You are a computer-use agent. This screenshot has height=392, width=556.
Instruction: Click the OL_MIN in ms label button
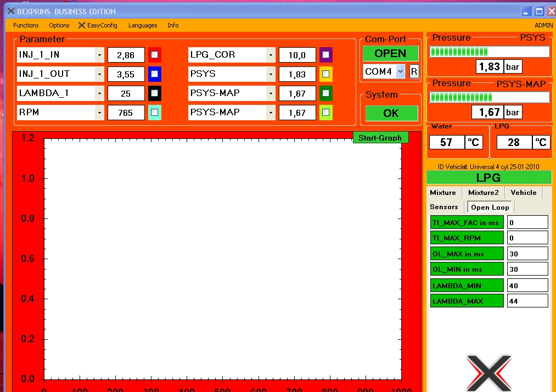click(467, 269)
